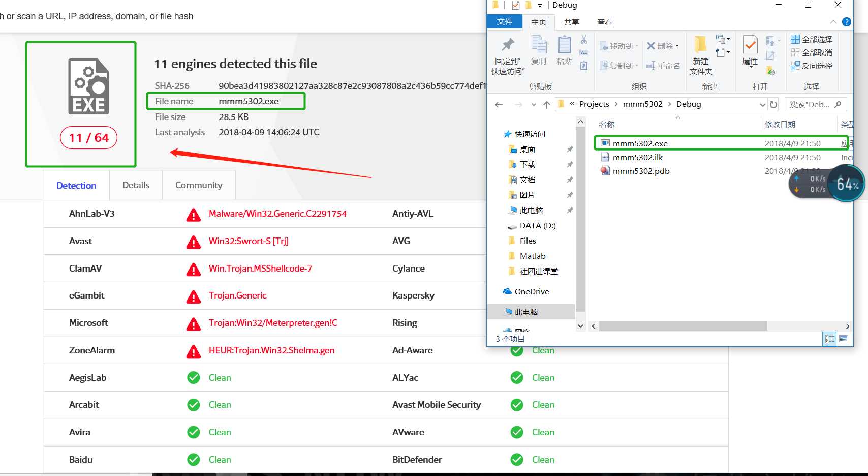This screenshot has width=868, height=476.
Task: Create a new folder with 新建文件夹
Action: pyautogui.click(x=701, y=55)
